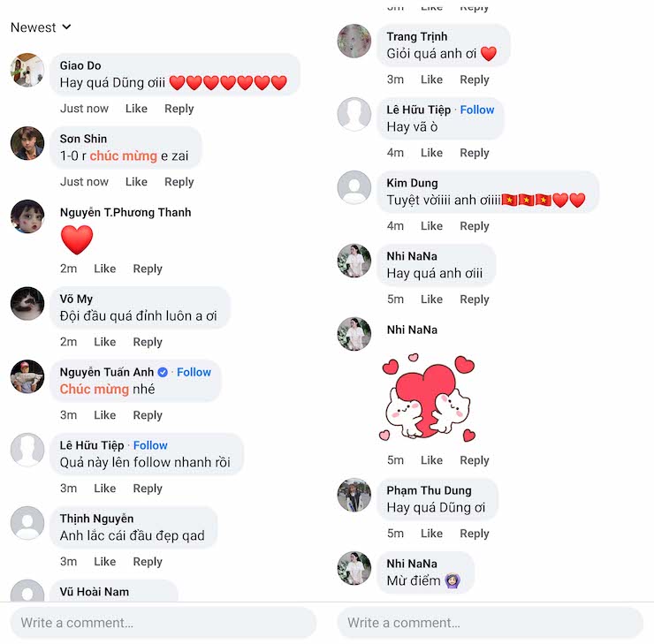
Task: Click Kim Dung's default avatar
Action: point(354,187)
